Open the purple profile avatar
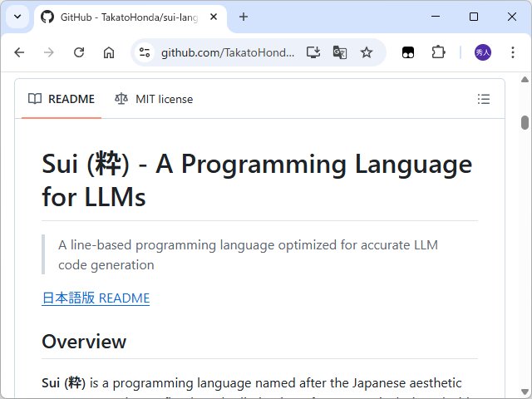 click(x=482, y=52)
